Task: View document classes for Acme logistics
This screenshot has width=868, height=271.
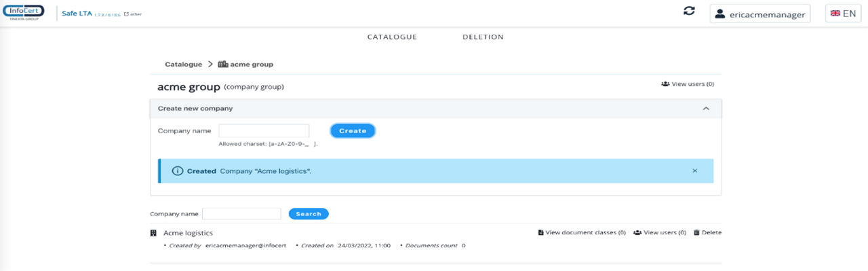Action: click(582, 233)
